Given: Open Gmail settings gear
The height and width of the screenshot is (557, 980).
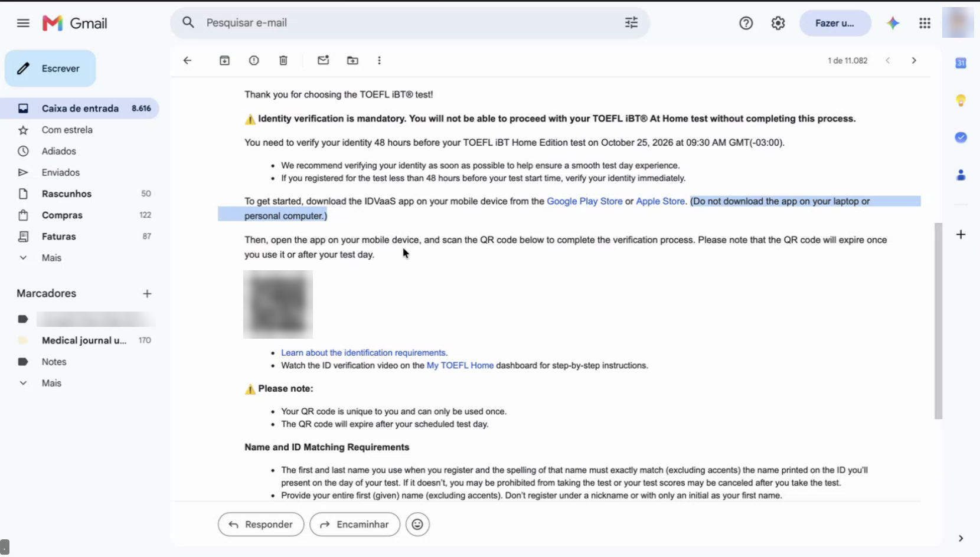Looking at the screenshot, I should [x=778, y=23].
